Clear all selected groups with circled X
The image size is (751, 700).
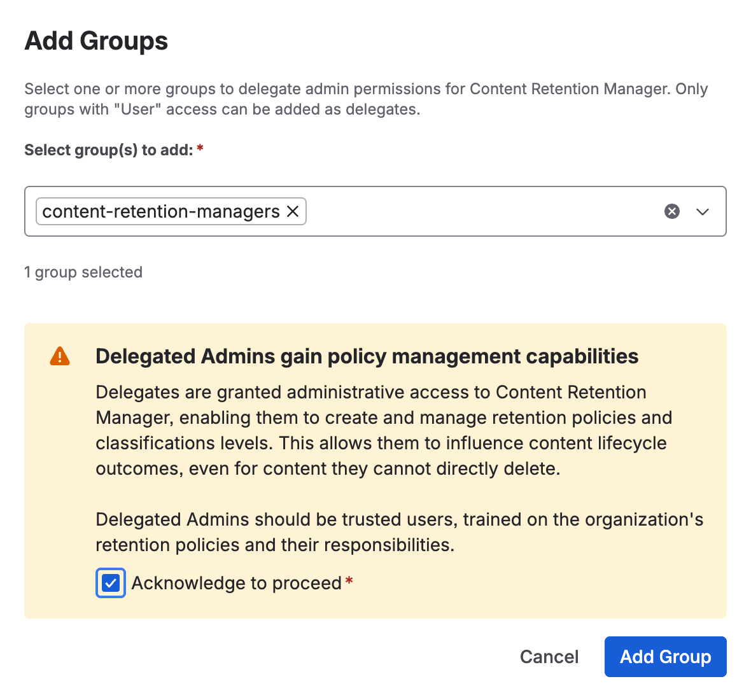pyautogui.click(x=672, y=211)
